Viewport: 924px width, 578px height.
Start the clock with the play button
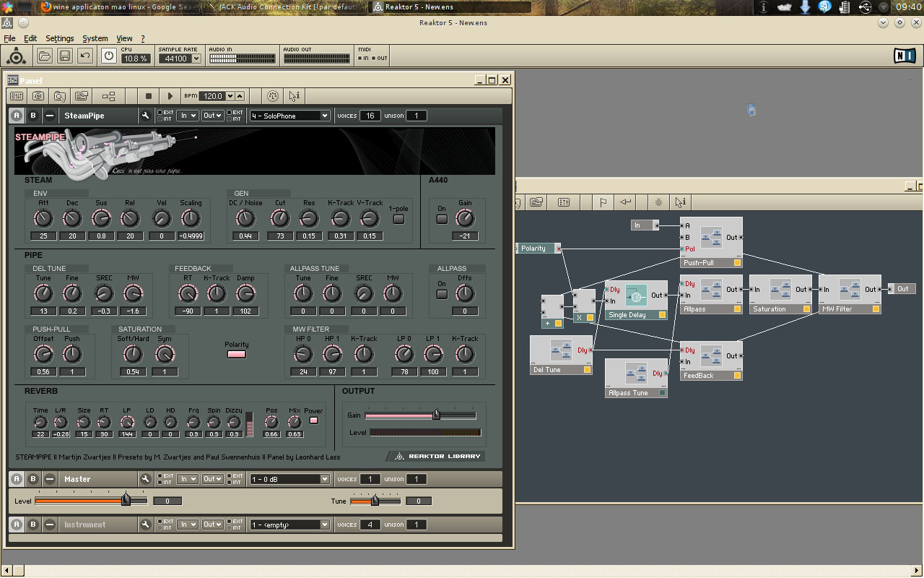pos(170,96)
